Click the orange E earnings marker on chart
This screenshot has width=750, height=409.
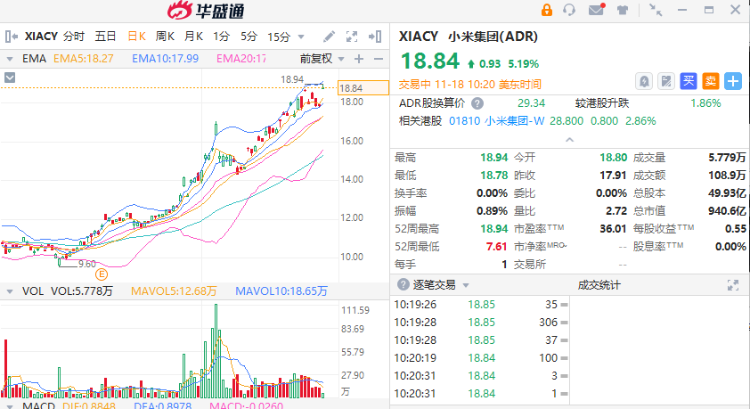coord(101,274)
